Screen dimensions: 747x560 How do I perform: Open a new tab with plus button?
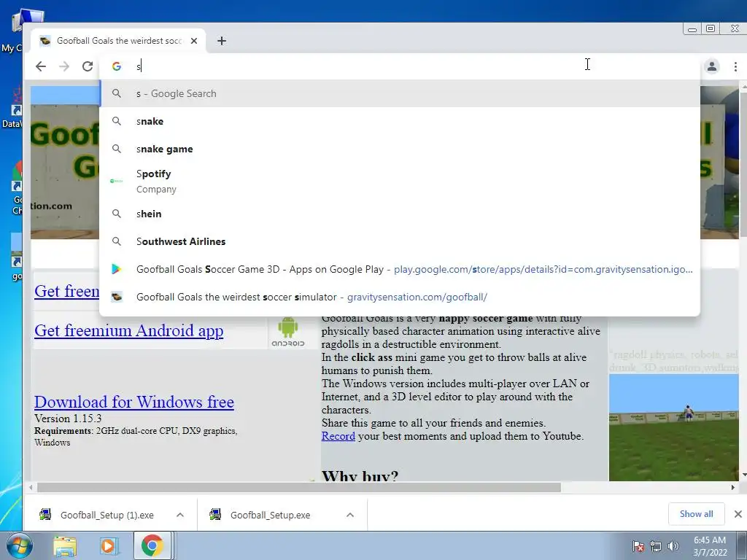pos(222,41)
